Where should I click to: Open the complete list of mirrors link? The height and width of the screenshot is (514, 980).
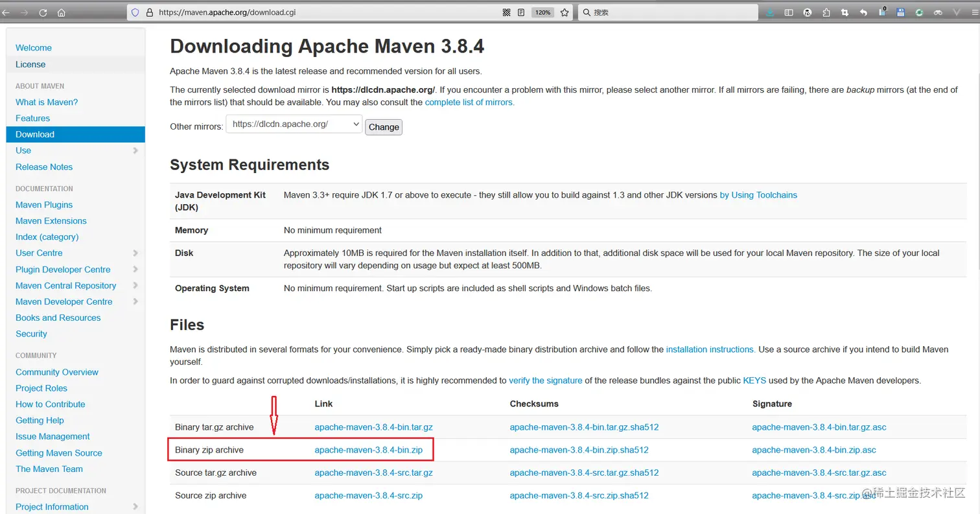click(470, 102)
